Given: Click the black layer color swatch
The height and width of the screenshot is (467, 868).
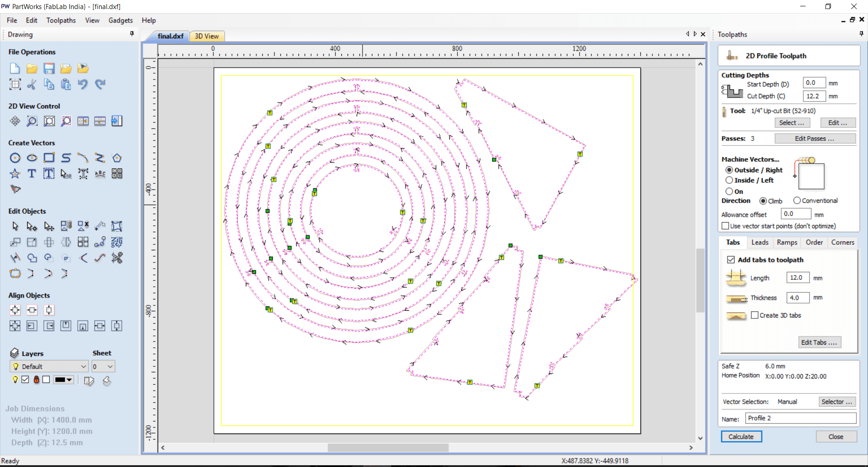Looking at the screenshot, I should pyautogui.click(x=60, y=380).
